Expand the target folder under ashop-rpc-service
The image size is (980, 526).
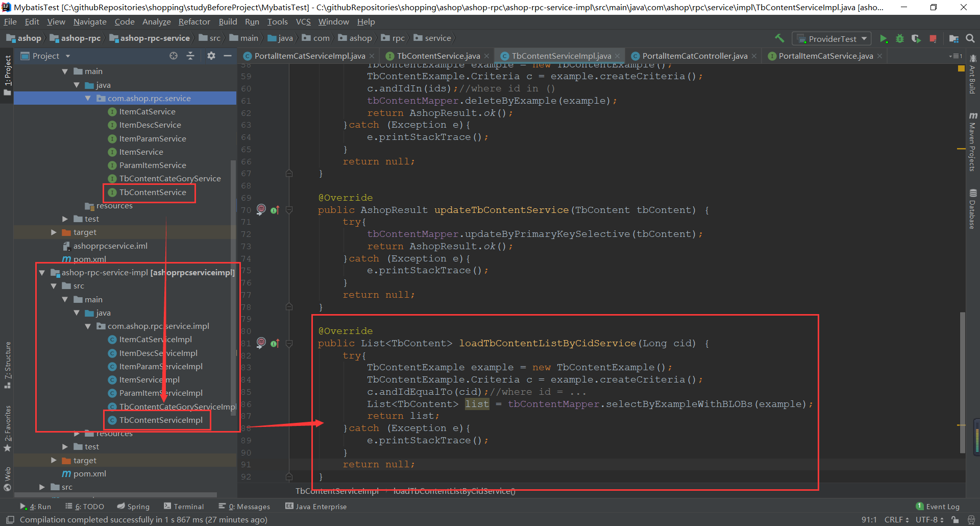point(54,232)
